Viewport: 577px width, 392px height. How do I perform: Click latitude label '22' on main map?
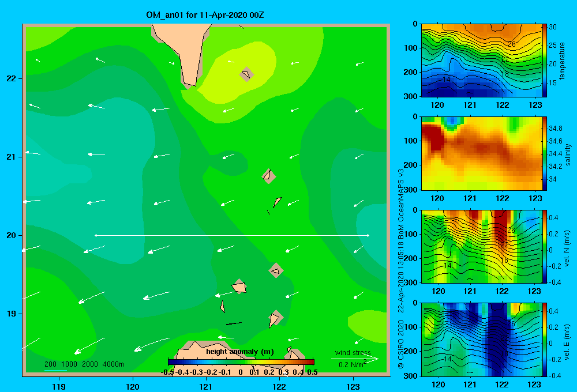point(12,78)
